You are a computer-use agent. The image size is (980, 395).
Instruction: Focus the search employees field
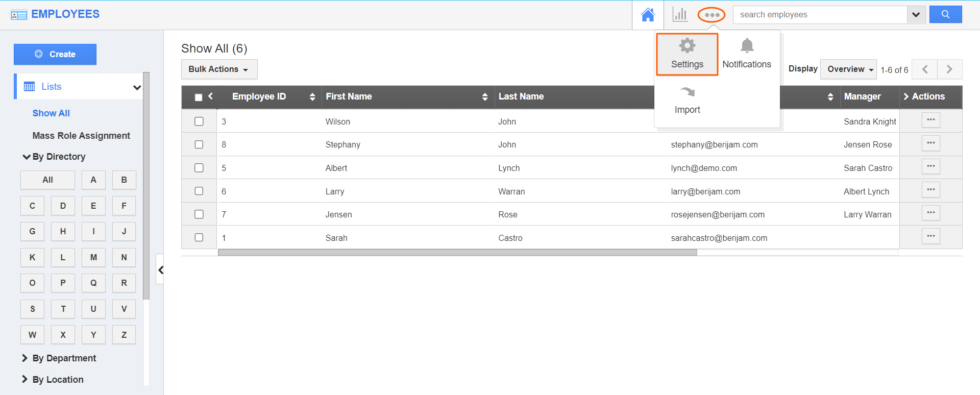click(820, 14)
